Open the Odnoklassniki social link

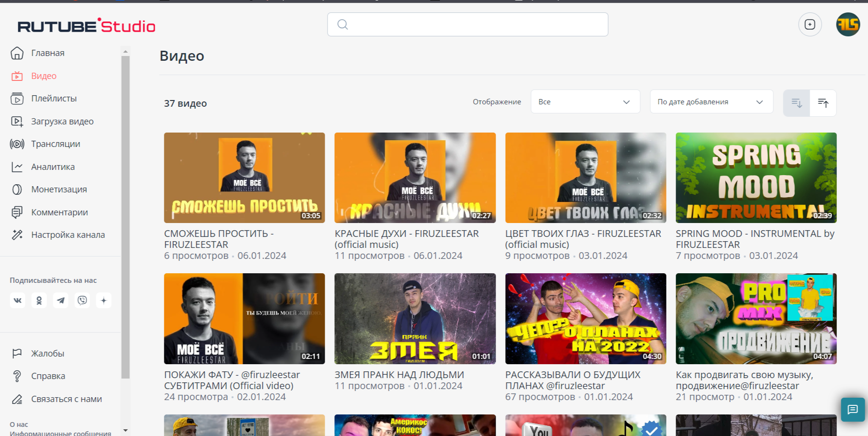[x=39, y=301]
